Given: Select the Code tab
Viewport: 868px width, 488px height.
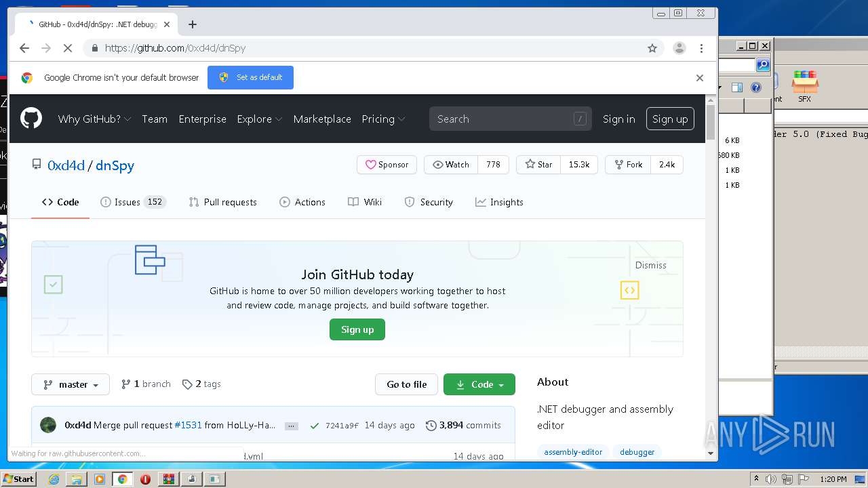Looking at the screenshot, I should click(60, 202).
